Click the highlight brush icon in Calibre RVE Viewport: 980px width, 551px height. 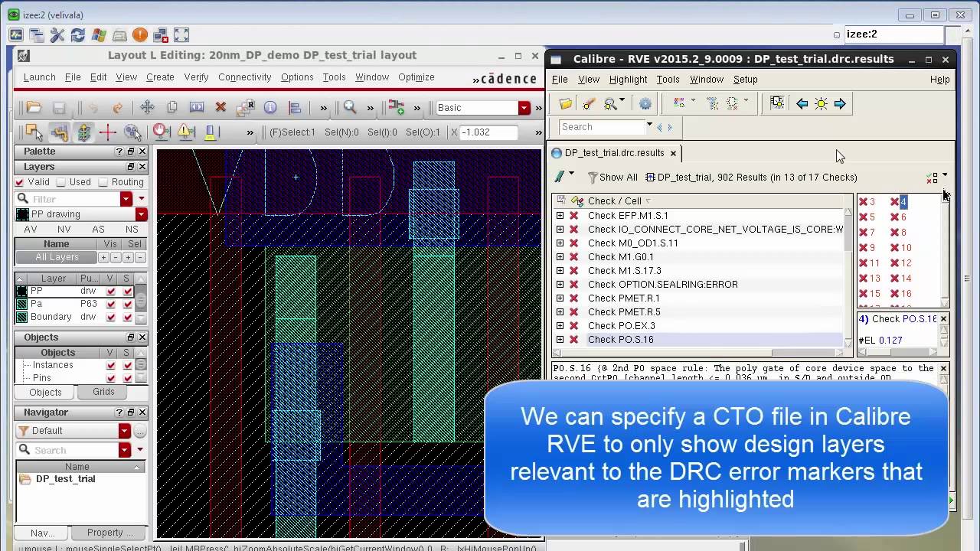[588, 103]
